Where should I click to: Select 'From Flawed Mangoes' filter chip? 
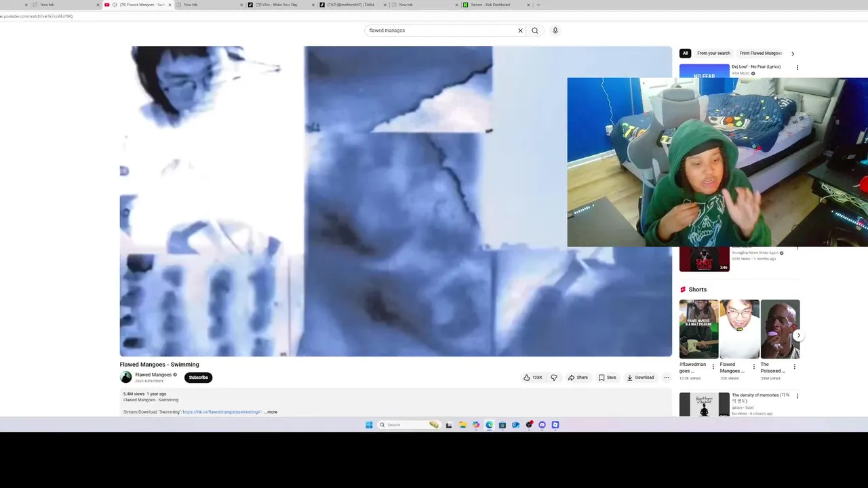pyautogui.click(x=760, y=54)
